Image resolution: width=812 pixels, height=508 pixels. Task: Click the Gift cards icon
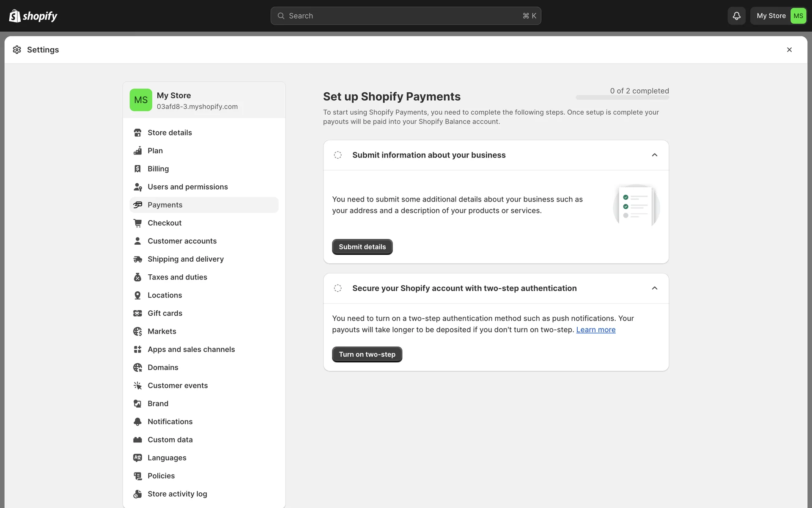point(137,313)
